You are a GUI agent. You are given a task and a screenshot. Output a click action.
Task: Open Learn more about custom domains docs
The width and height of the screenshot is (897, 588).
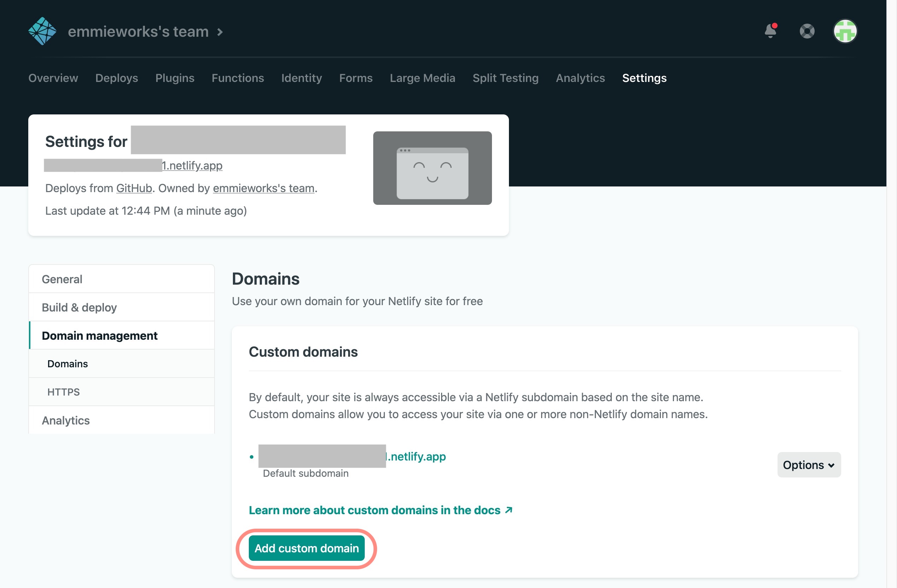pos(381,510)
